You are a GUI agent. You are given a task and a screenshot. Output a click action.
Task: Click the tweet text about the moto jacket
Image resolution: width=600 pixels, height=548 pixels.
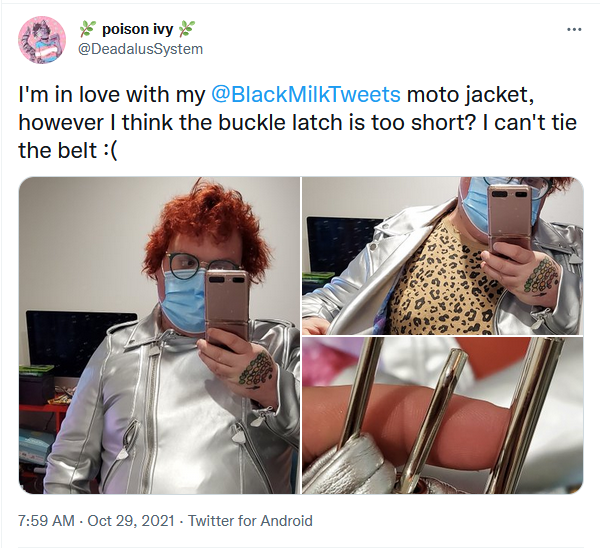(x=297, y=122)
